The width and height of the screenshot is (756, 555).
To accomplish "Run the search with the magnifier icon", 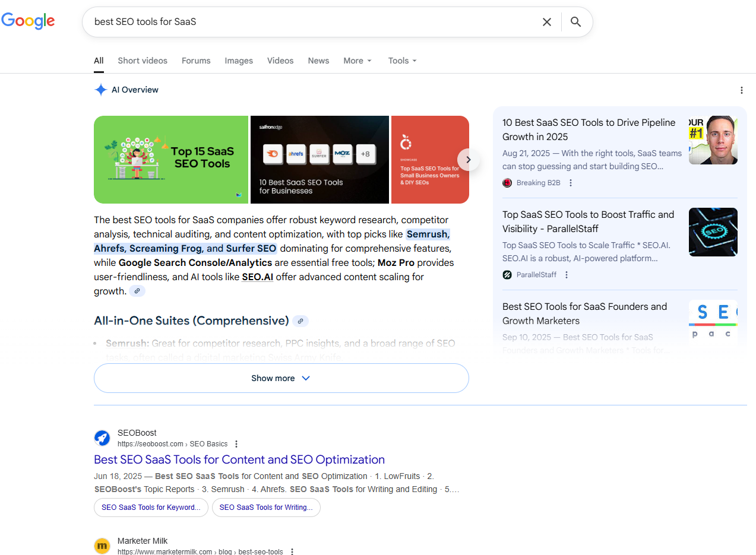I will (x=575, y=22).
